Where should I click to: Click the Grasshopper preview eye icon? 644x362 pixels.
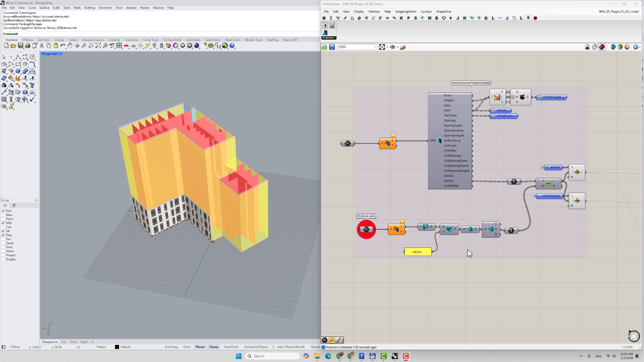[392, 47]
